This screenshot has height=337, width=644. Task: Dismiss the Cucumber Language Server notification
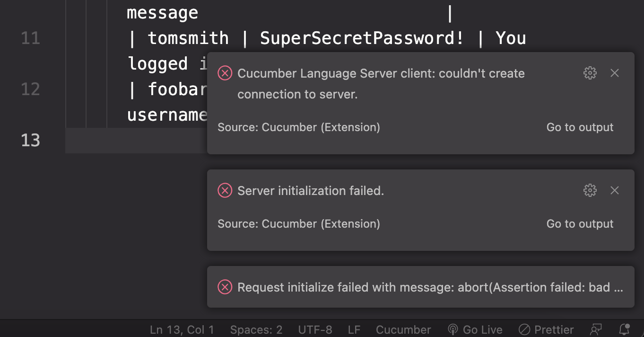pos(615,73)
